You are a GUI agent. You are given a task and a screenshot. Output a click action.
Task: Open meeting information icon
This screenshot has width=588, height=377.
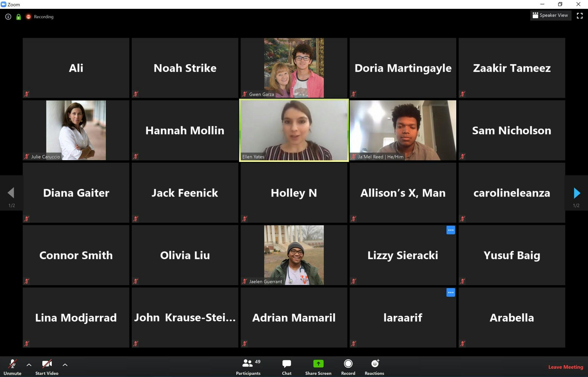(x=8, y=17)
